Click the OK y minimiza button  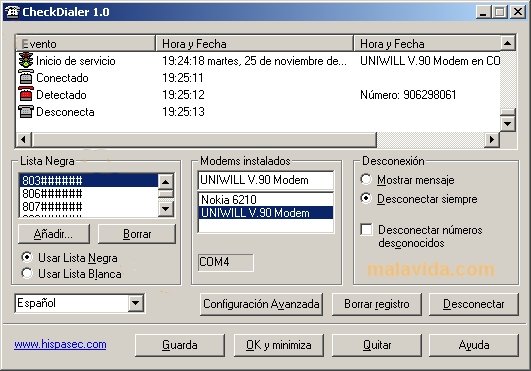pyautogui.click(x=278, y=345)
